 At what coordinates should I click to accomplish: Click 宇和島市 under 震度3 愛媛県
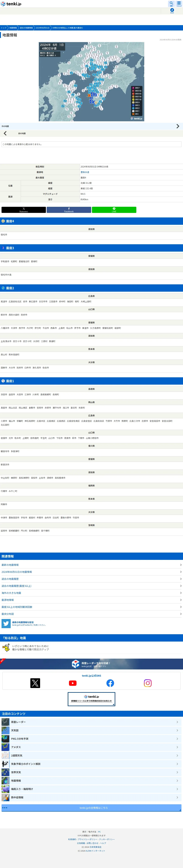[x=5, y=261]
